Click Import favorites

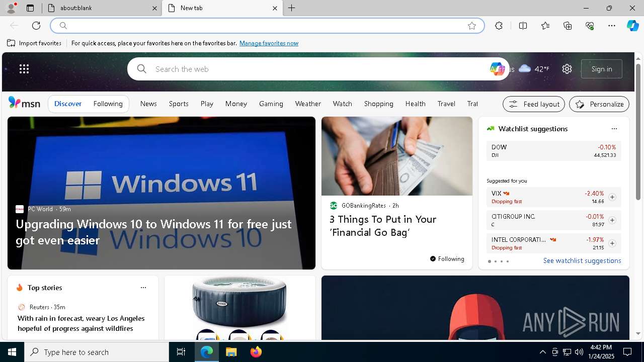point(34,43)
